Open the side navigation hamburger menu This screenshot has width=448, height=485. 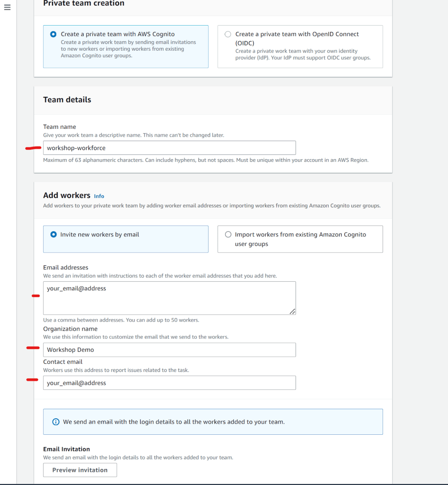coord(7,8)
